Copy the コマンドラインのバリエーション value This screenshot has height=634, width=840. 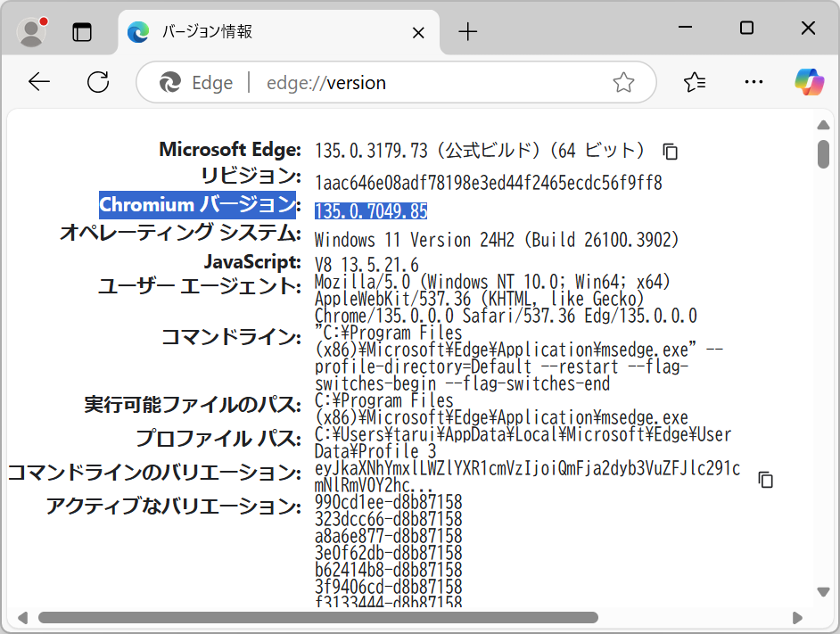coord(765,480)
